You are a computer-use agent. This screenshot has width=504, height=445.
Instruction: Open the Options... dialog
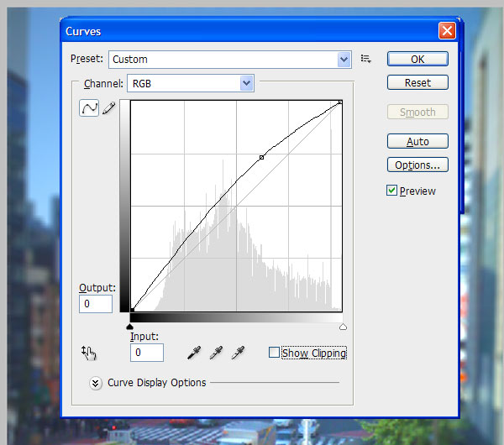coord(417,165)
